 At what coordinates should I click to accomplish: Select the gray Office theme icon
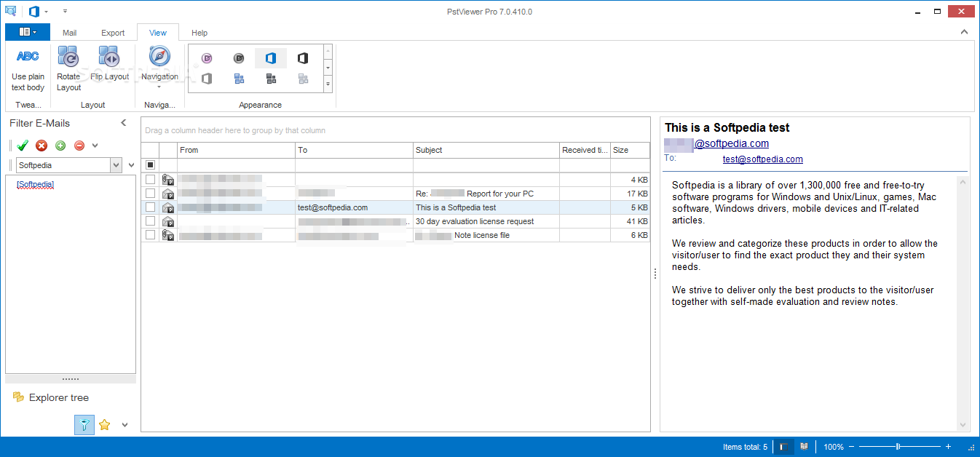click(x=207, y=79)
